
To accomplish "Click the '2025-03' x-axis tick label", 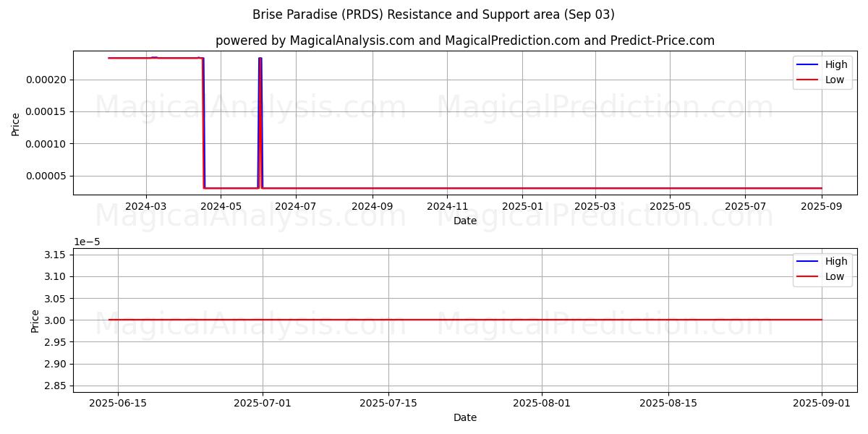I will click(x=595, y=206).
